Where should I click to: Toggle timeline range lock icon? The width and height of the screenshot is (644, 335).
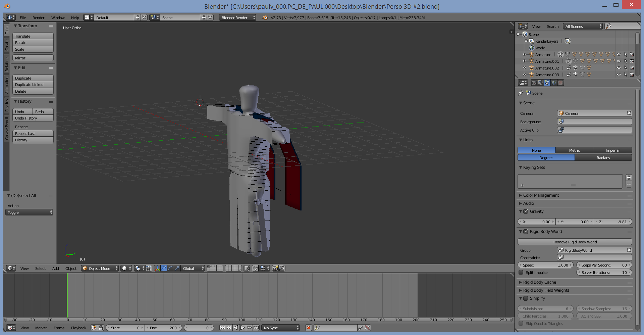101,328
